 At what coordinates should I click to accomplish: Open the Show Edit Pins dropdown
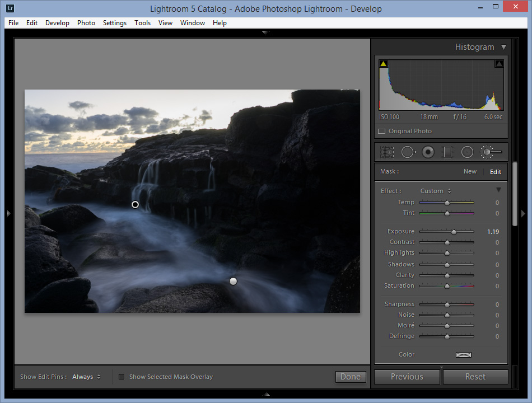tap(87, 377)
